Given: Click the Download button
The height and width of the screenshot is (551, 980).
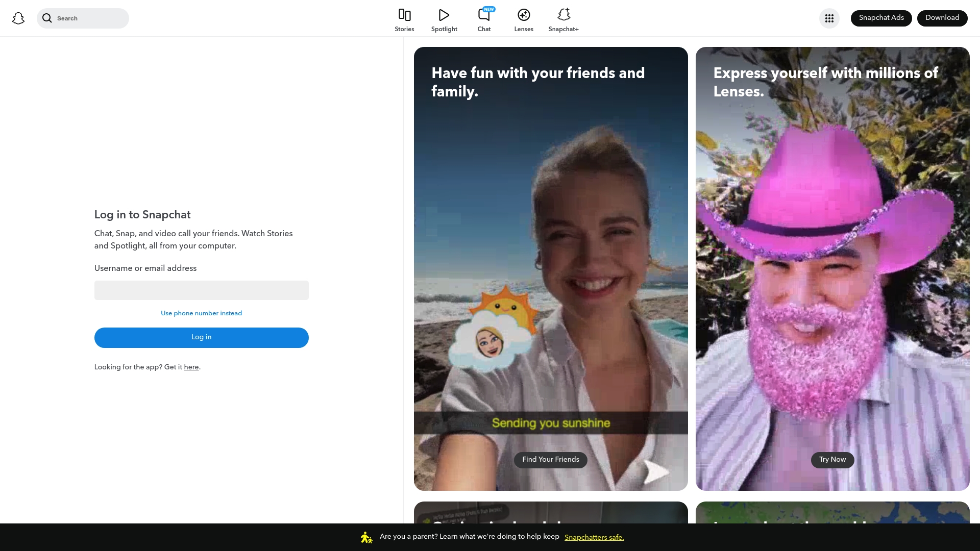Looking at the screenshot, I should [942, 18].
